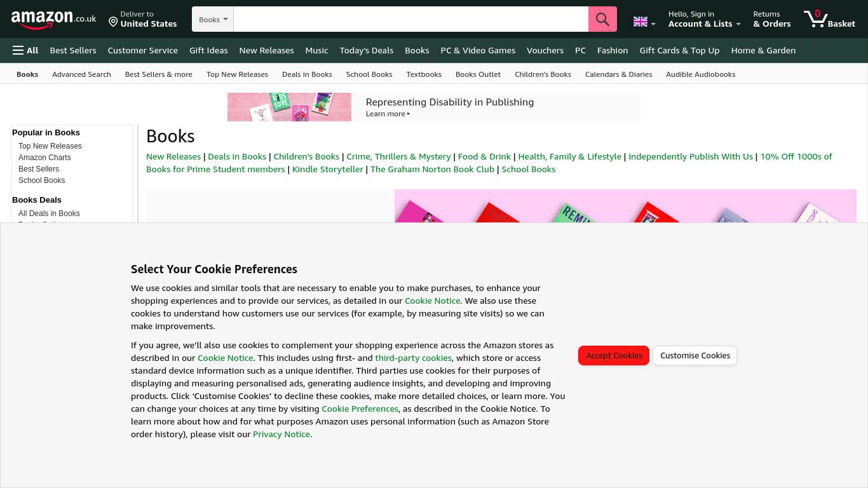Viewport: 868px width, 488px height.
Task: Open PC & Video Games
Action: pos(478,50)
